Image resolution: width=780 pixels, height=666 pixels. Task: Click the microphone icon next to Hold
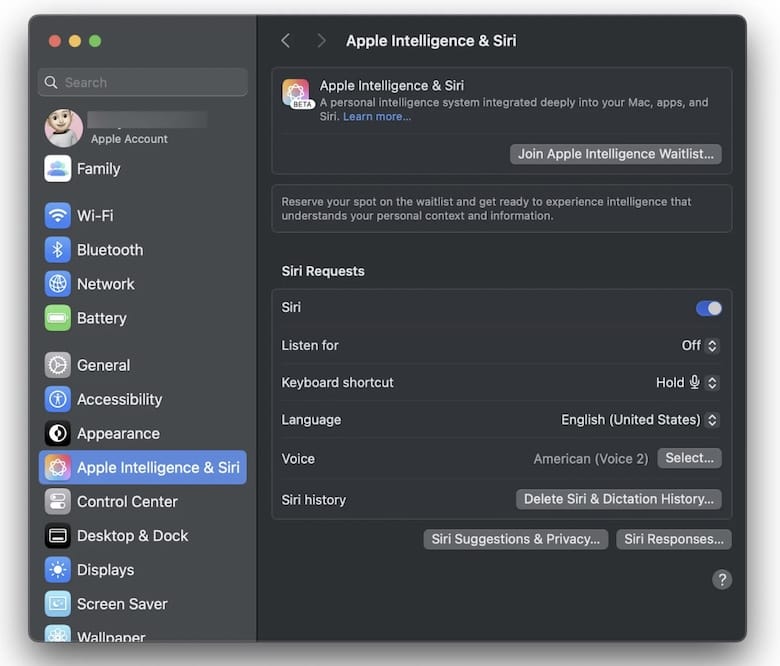(x=694, y=382)
